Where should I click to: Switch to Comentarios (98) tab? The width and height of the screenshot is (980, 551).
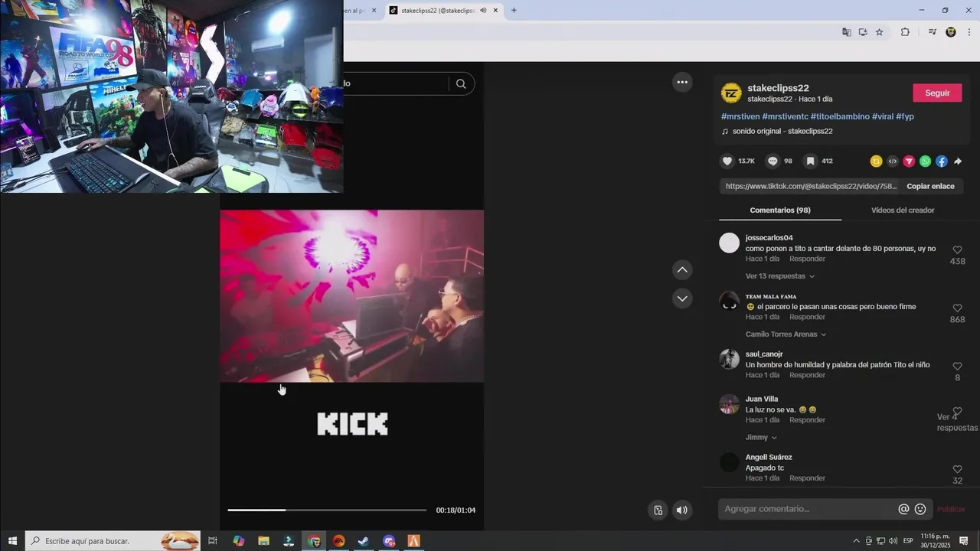780,210
